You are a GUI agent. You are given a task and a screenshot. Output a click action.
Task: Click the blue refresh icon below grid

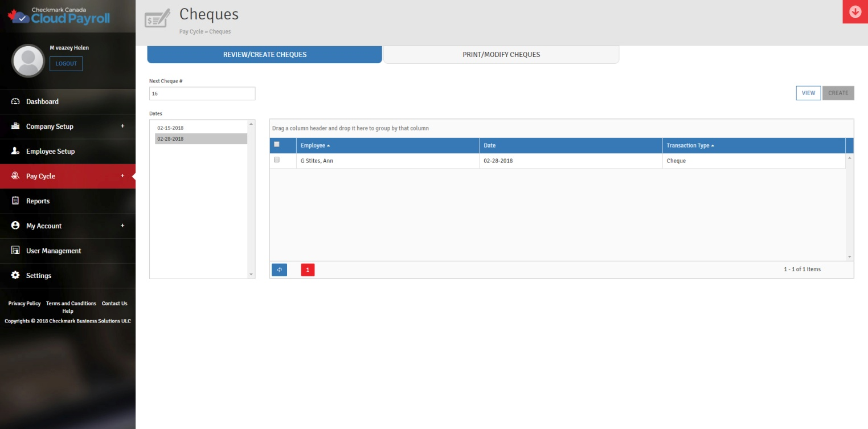(279, 269)
